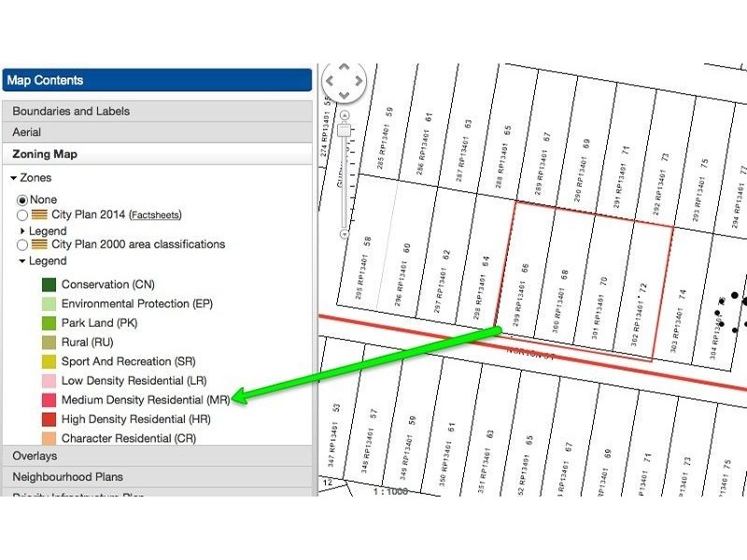The width and height of the screenshot is (747, 560).
Task: Choose City Plan 2000 area classifications radio
Action: coord(23,245)
